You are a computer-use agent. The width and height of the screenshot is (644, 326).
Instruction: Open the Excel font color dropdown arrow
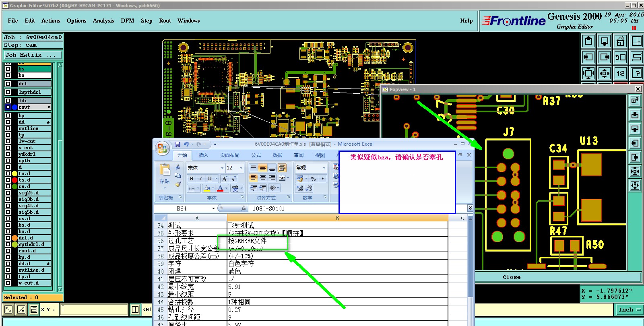pos(227,188)
